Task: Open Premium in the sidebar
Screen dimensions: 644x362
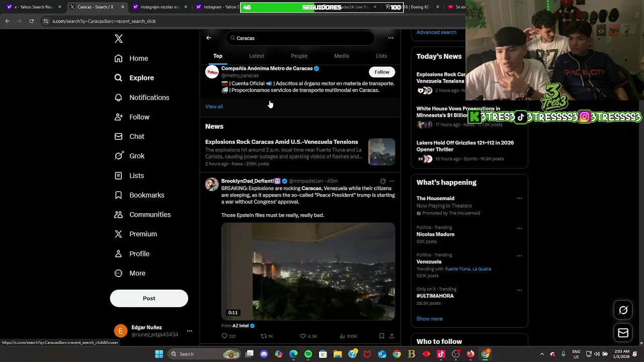Action: coord(136,234)
